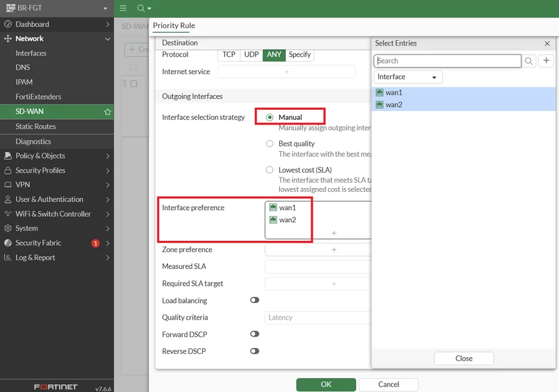
Task: Click the WiFi & Switch Controller icon
Action: point(8,213)
